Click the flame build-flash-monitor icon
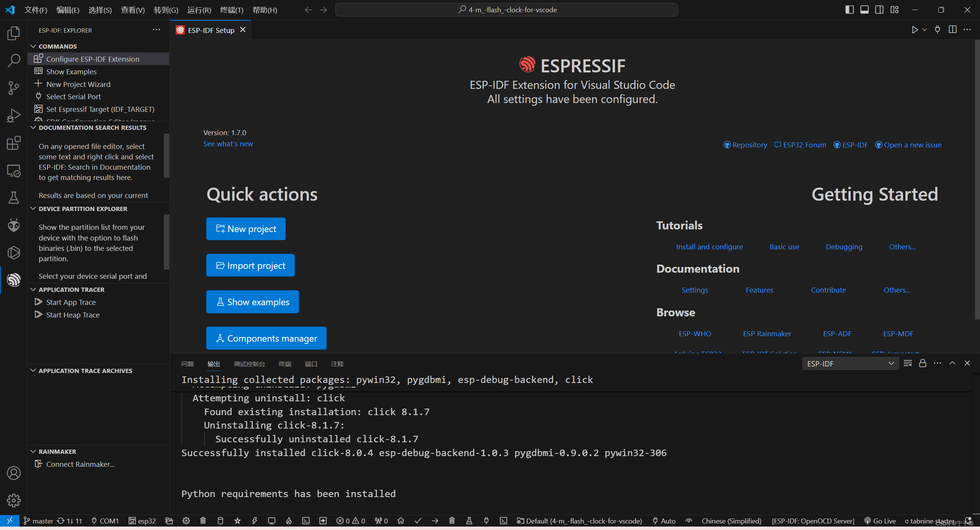 289,521
